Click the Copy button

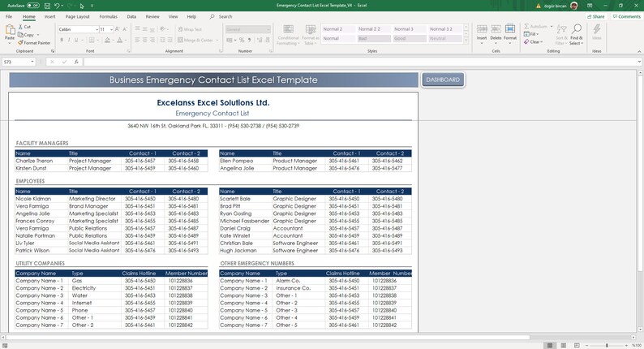tap(26, 35)
